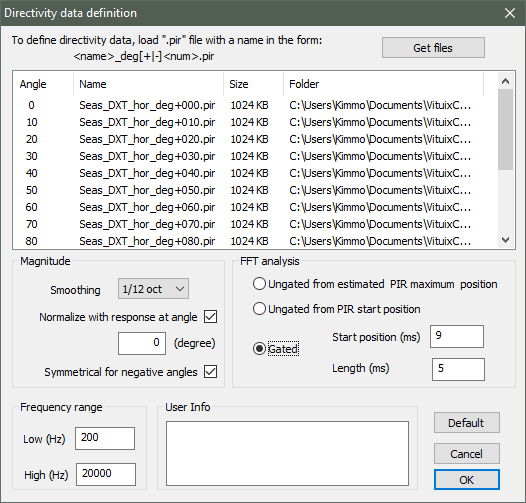Click the file list scroll-down arrow

pyautogui.click(x=506, y=240)
